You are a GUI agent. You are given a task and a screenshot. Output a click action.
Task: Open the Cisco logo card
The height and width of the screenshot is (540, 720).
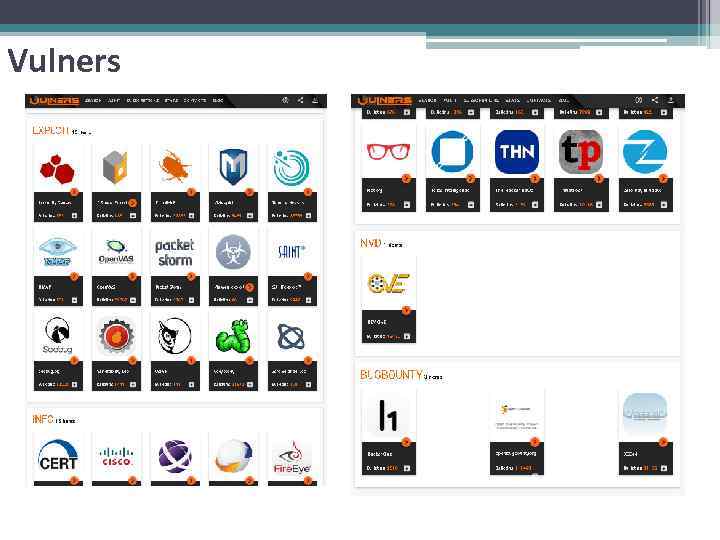point(116,460)
